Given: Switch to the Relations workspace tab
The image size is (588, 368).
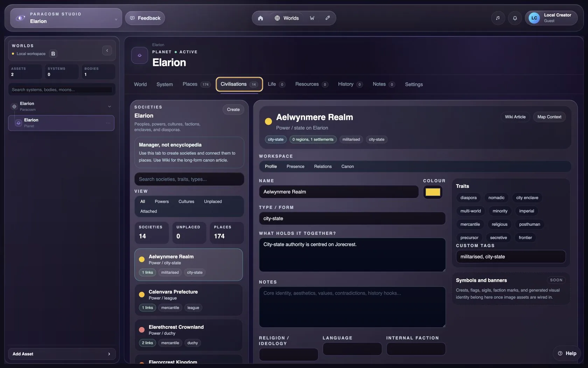Looking at the screenshot, I should 323,166.
